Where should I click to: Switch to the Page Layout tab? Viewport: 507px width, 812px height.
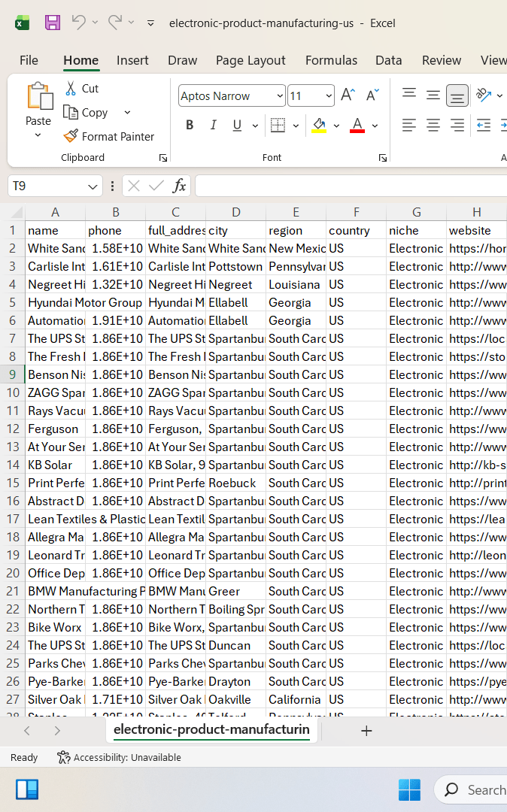(x=250, y=60)
